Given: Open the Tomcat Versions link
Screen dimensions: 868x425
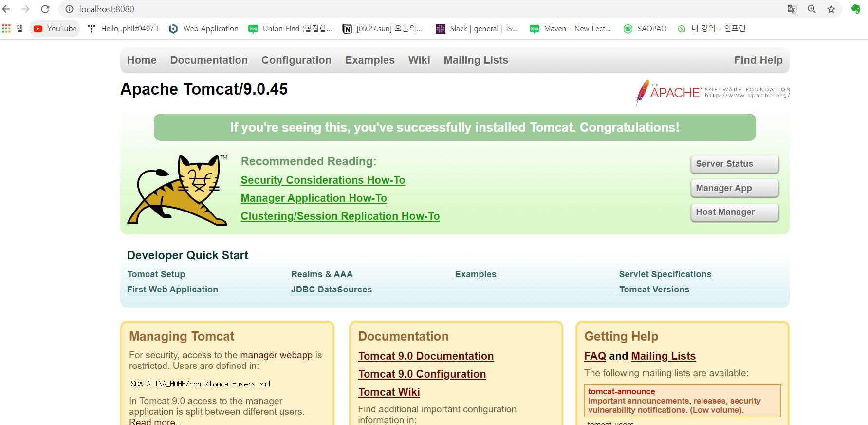Looking at the screenshot, I should (654, 290).
